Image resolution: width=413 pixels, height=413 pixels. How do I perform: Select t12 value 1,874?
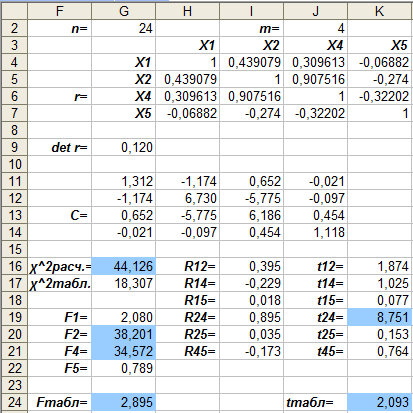pyautogui.click(x=379, y=266)
